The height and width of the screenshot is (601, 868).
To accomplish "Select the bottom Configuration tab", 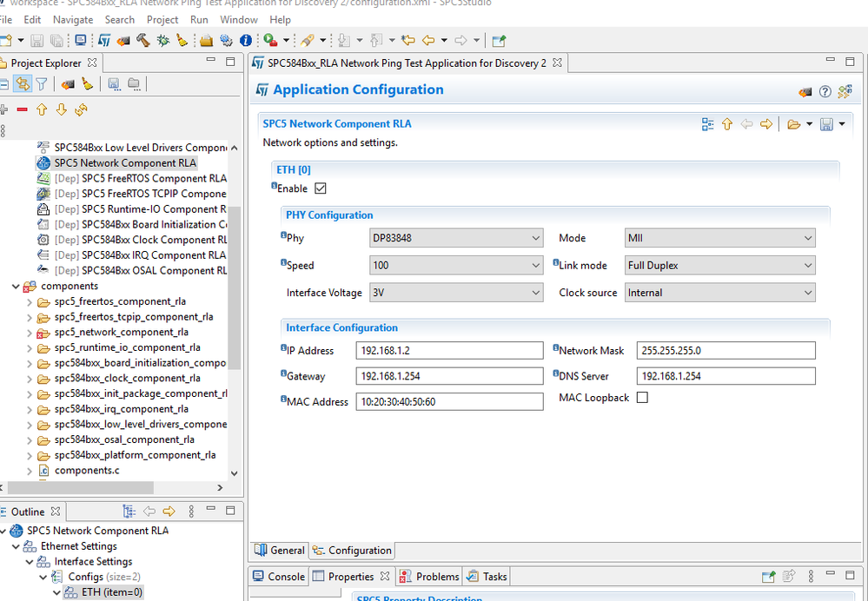I will click(352, 550).
